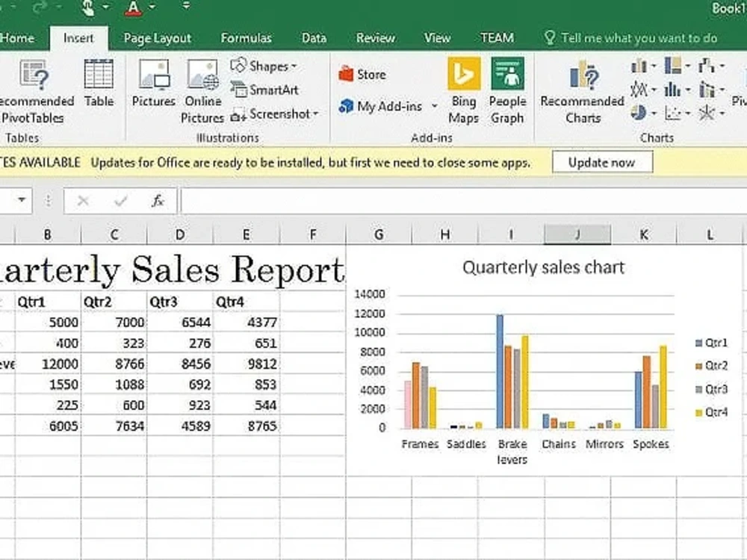747x560 pixels.
Task: Select the cell containing 12000
Action: click(48, 364)
